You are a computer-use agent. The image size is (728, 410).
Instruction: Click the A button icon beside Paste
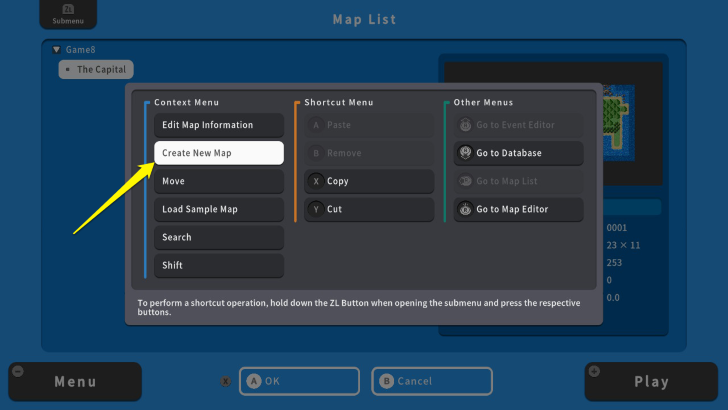316,125
